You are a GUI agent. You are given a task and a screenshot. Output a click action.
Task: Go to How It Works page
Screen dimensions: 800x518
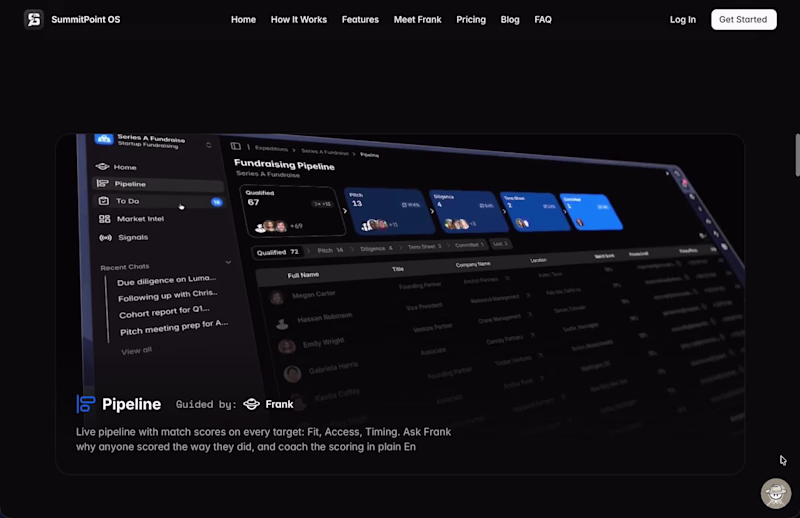tap(298, 19)
